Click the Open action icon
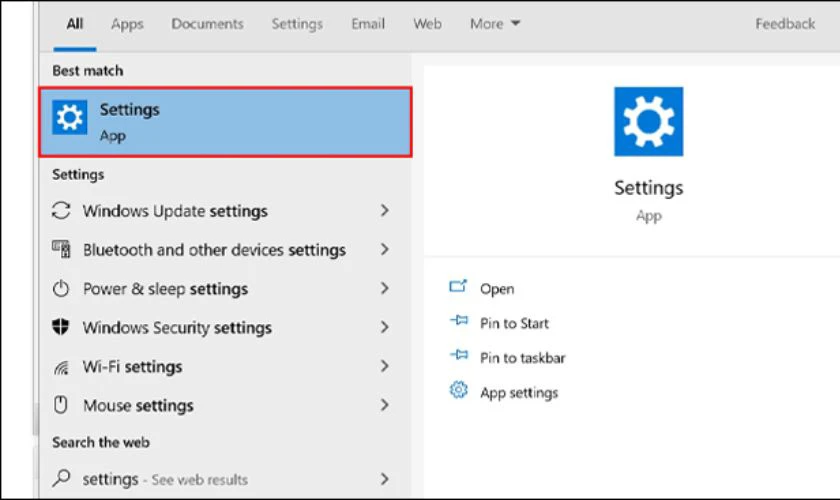The height and width of the screenshot is (500, 840). tap(458, 286)
